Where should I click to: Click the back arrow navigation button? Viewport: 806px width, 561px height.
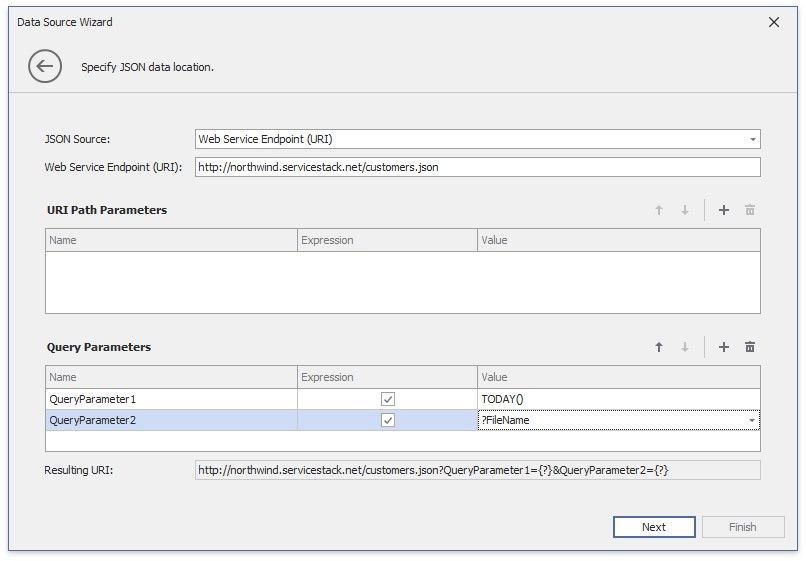pyautogui.click(x=45, y=67)
